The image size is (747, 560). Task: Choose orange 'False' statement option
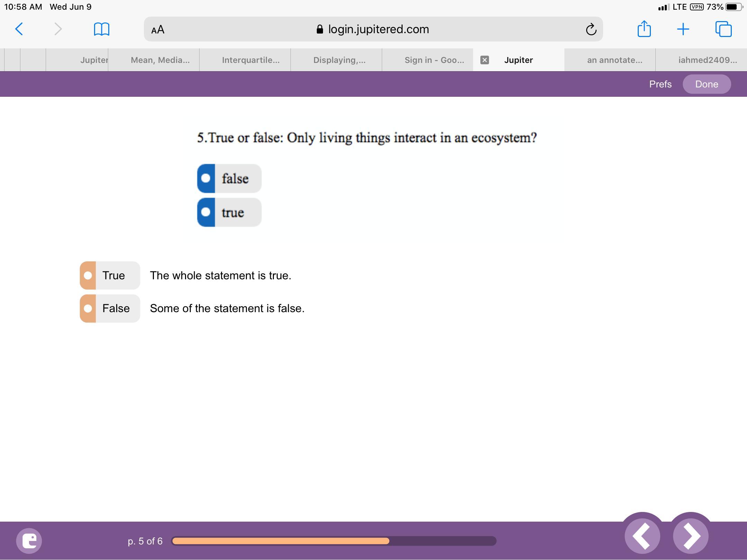[x=110, y=308]
